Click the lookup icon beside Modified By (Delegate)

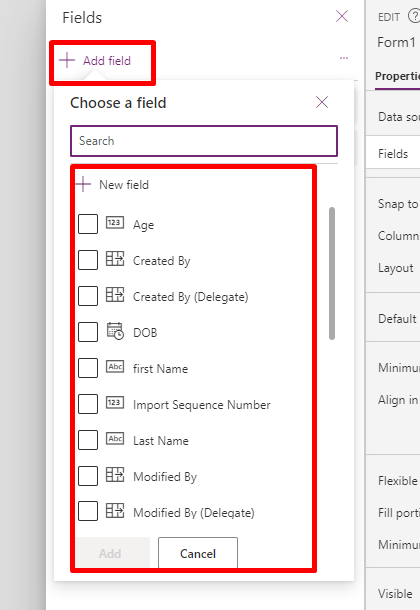tap(115, 510)
